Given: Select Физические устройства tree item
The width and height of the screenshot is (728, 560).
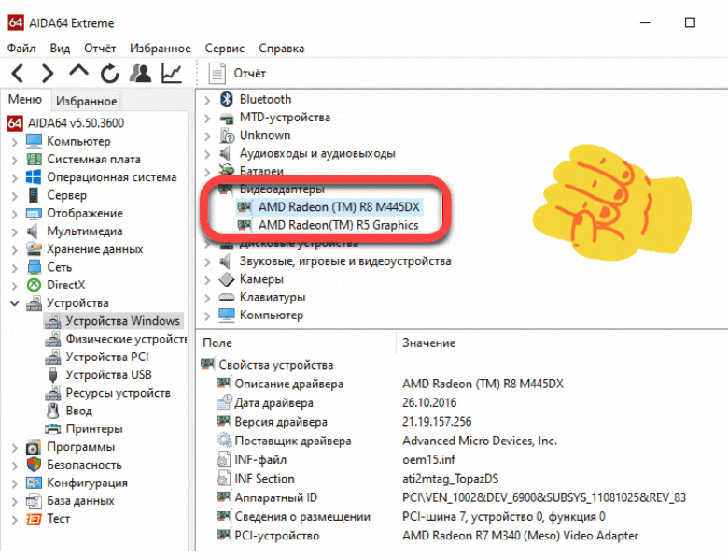Looking at the screenshot, I should point(126,339).
